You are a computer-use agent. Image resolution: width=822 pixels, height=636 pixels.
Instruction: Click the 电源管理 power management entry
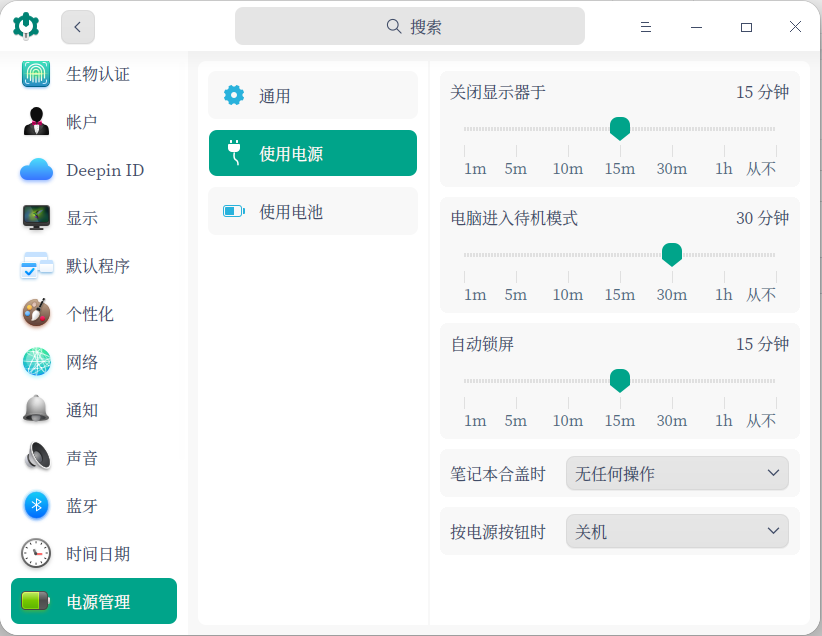(x=93, y=601)
